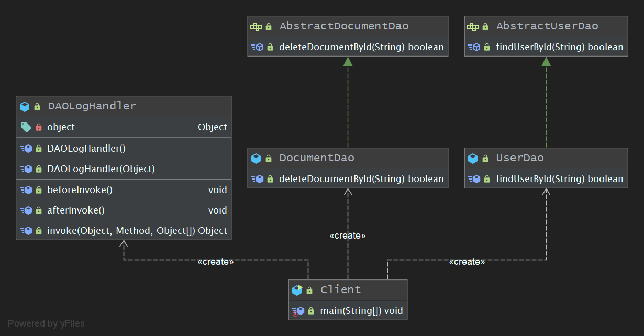The image size is (644, 336).
Task: Click the Client runnable class icon
Action: point(297,290)
